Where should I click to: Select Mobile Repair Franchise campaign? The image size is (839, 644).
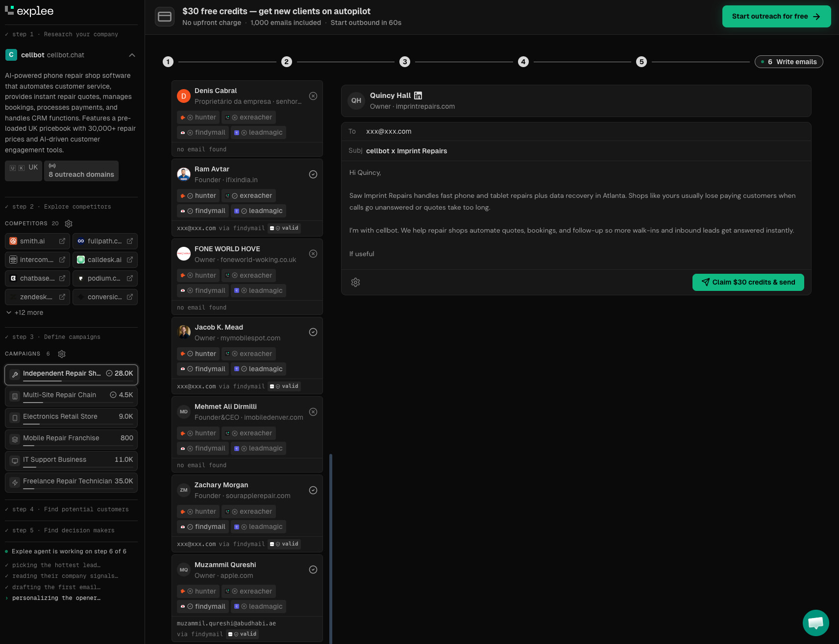point(71,439)
